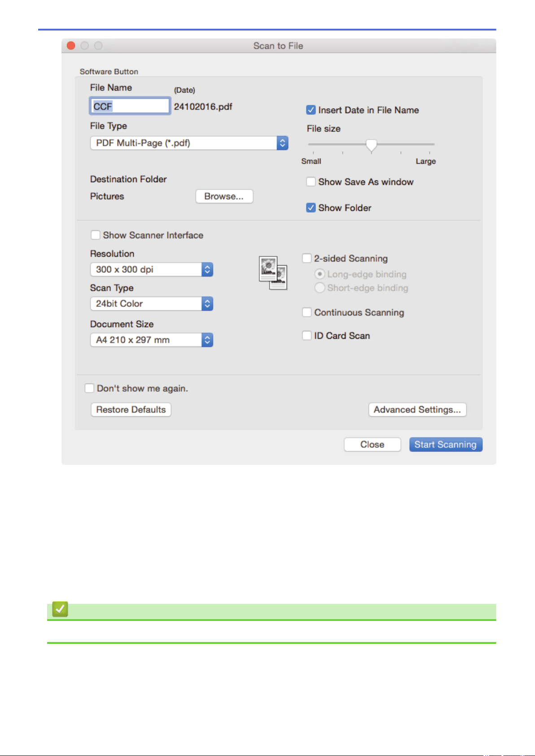Uncheck Insert Date in File Name
The image size is (535, 756).
pyautogui.click(x=311, y=110)
